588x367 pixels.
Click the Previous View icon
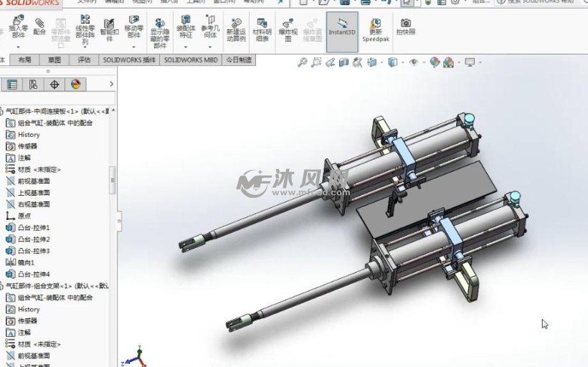click(330, 62)
